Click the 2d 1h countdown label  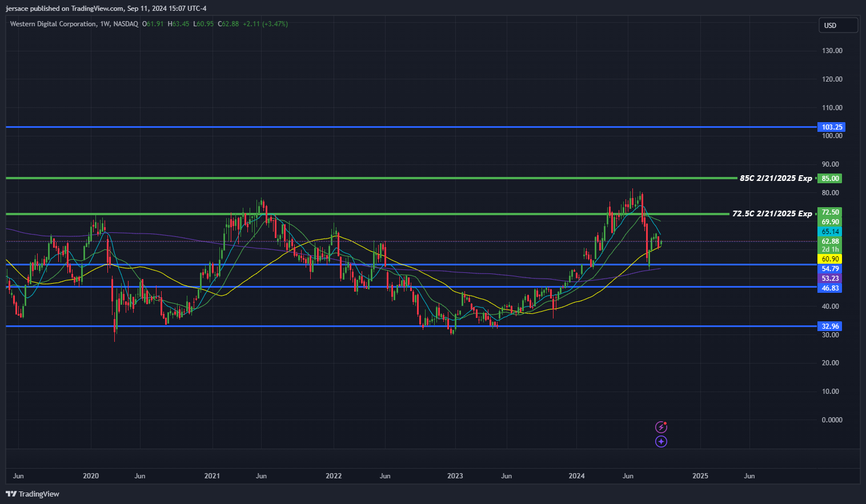(x=830, y=249)
